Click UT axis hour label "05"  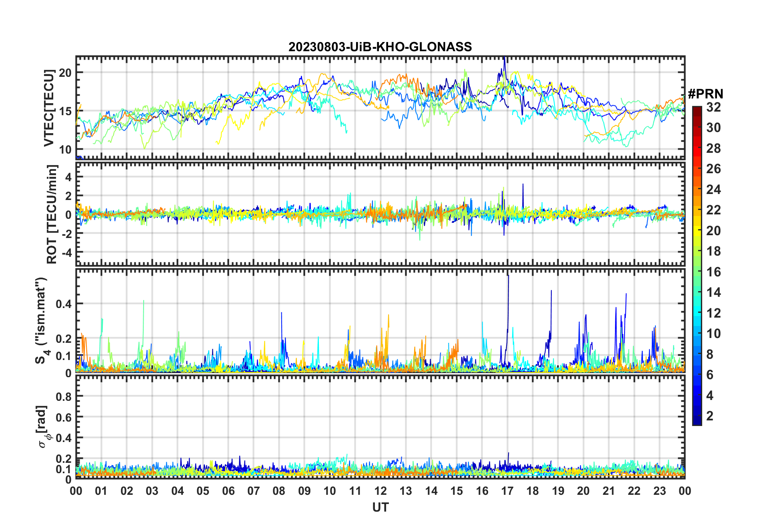coord(203,491)
